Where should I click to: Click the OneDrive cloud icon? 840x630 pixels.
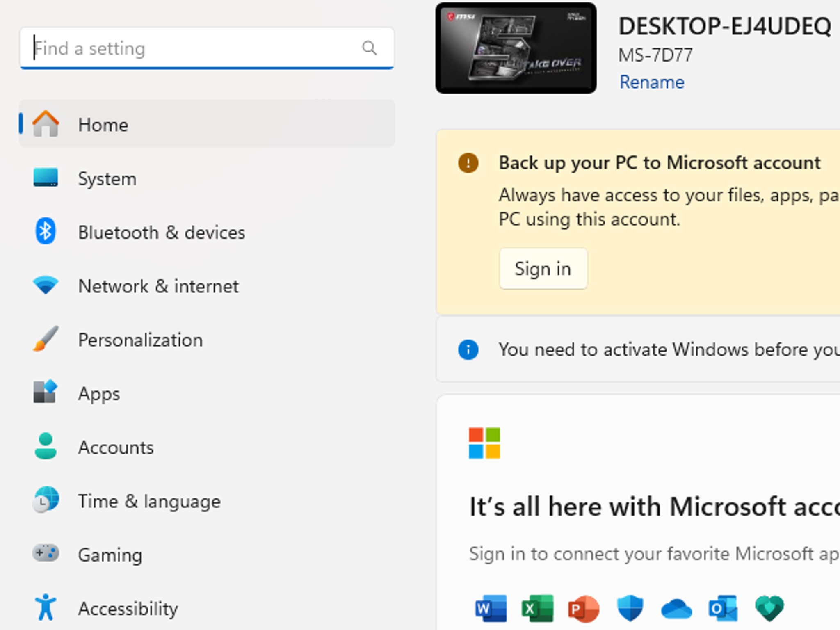click(677, 608)
